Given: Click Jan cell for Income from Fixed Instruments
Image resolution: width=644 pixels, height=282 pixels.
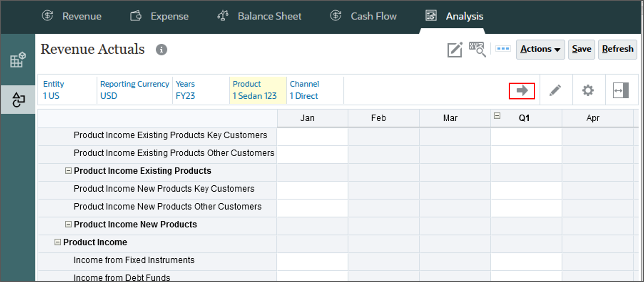Looking at the screenshot, I should [x=312, y=261].
